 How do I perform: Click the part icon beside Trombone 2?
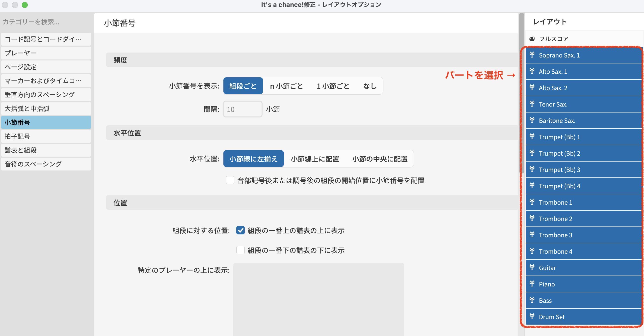click(x=532, y=218)
